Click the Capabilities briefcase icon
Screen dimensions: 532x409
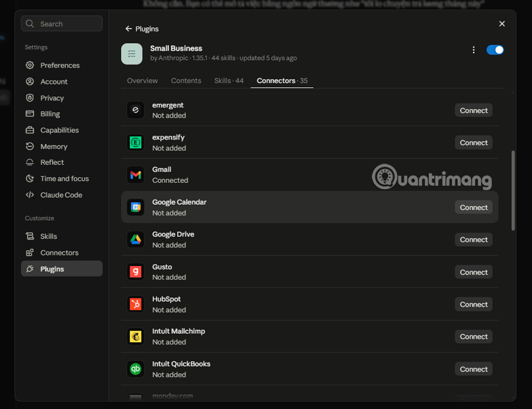pos(30,130)
